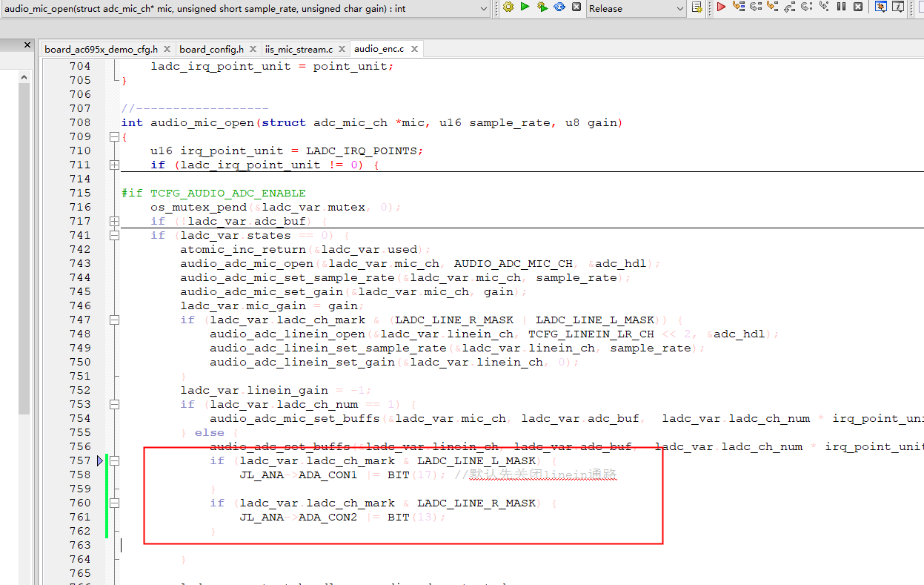Open the project build options icon

point(697,7)
